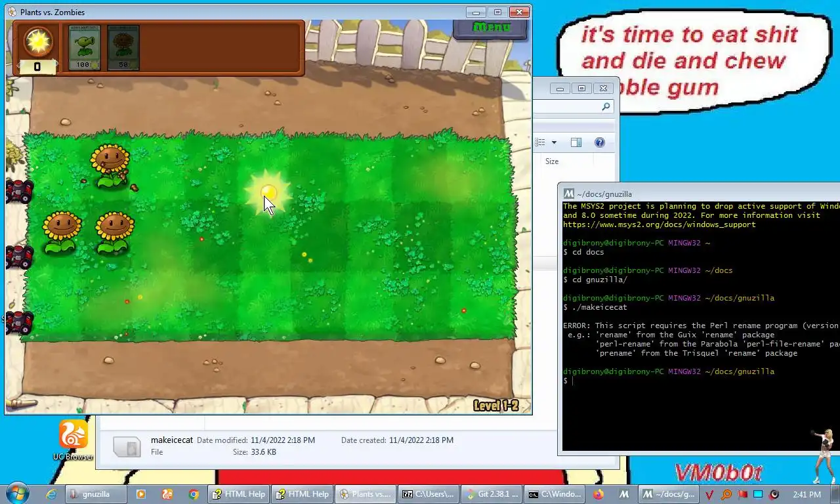Viewport: 840px width, 504px height.
Task: Open the game Menu button
Action: click(491, 28)
